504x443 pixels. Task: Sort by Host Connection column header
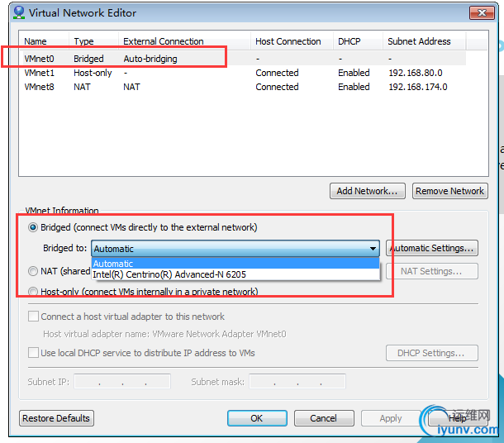292,41
